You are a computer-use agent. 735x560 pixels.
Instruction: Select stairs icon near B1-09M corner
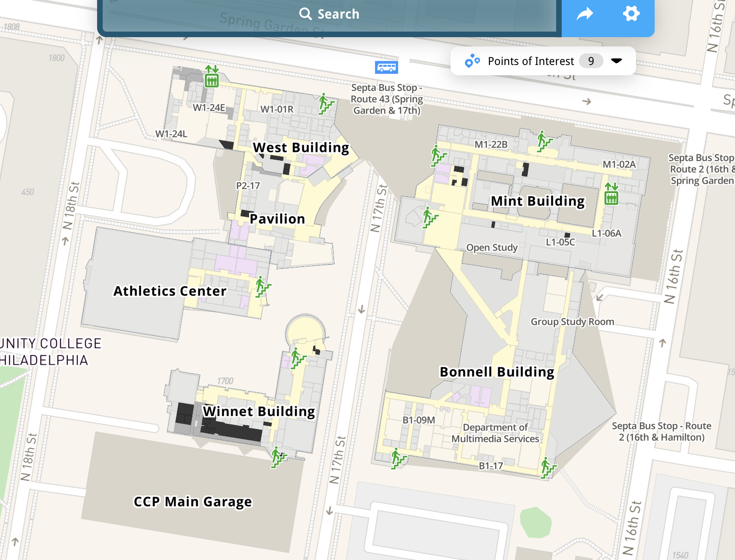click(x=398, y=458)
